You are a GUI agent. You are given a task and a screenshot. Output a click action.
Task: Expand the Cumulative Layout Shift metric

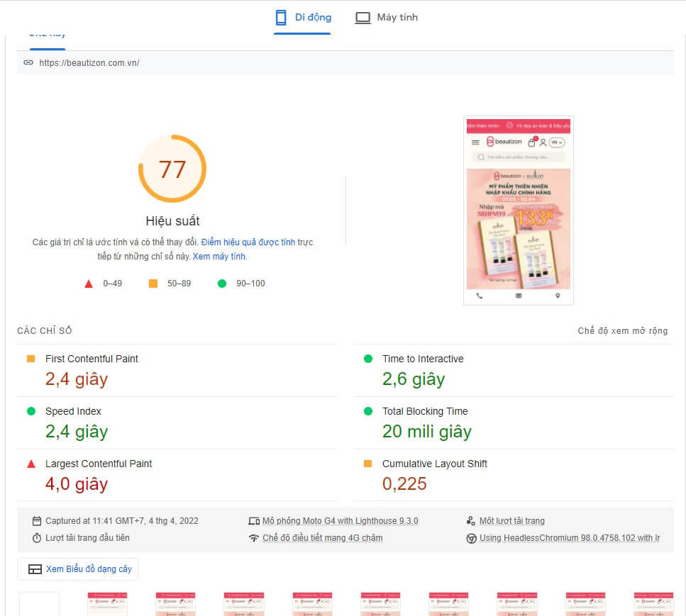coord(434,464)
